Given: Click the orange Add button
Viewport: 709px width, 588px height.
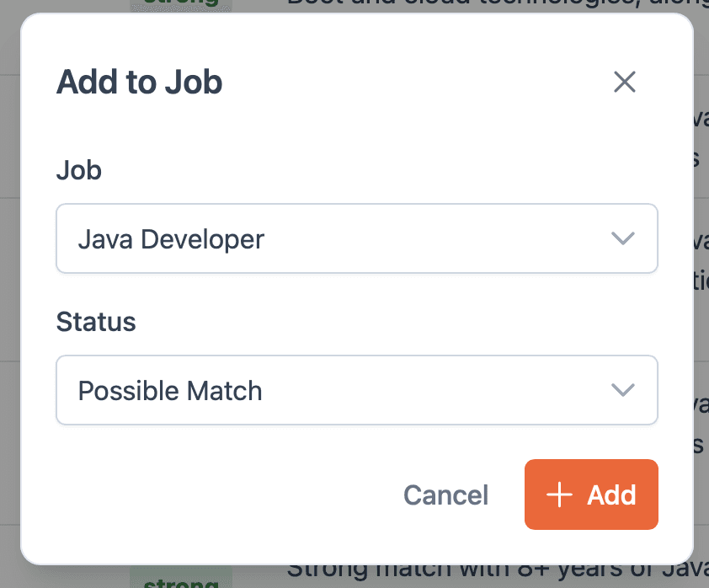Looking at the screenshot, I should pyautogui.click(x=591, y=495).
